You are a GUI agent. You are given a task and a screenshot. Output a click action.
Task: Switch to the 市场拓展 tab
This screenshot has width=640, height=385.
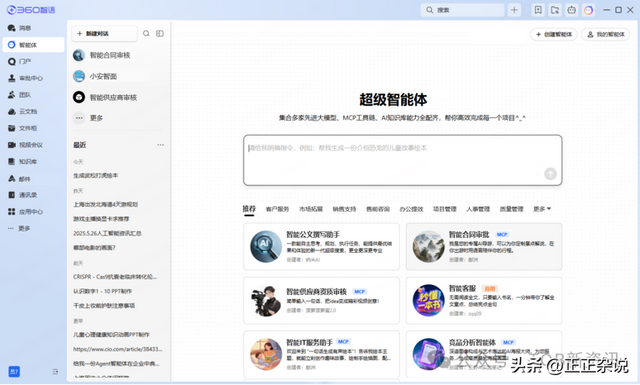point(311,209)
